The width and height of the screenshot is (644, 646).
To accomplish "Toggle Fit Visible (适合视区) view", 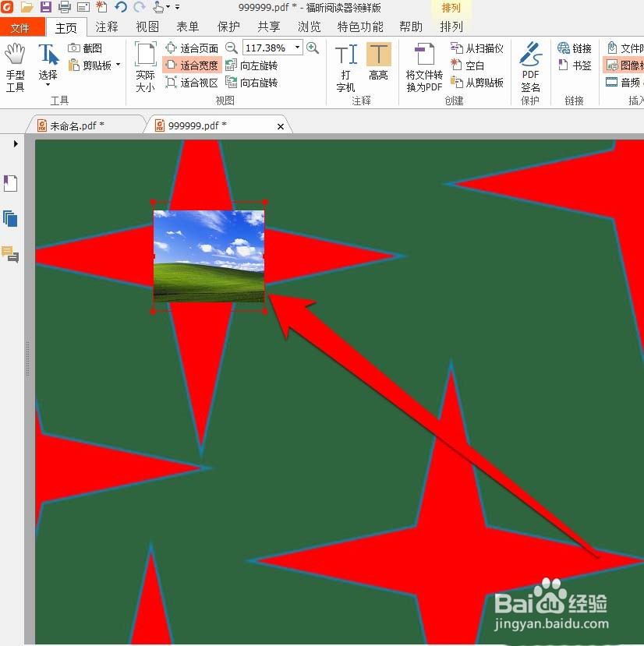I will pyautogui.click(x=193, y=83).
